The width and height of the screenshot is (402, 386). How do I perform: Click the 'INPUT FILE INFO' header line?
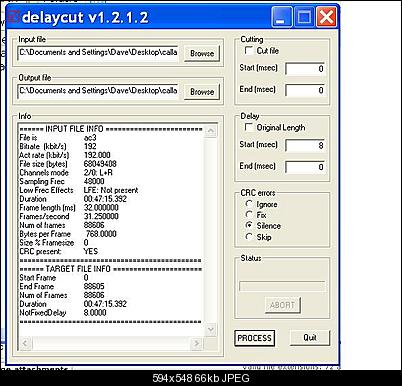coord(111,129)
